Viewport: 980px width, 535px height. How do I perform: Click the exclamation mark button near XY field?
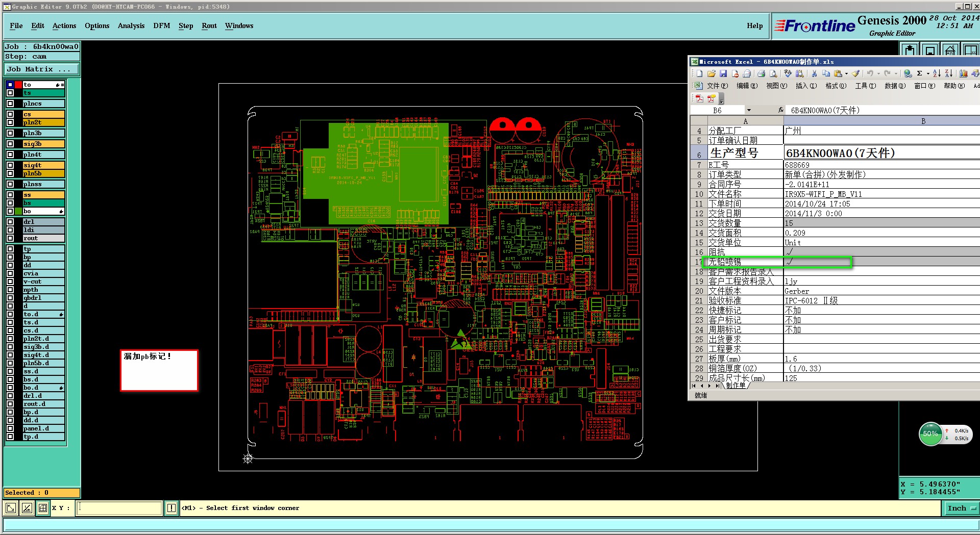[x=171, y=508]
